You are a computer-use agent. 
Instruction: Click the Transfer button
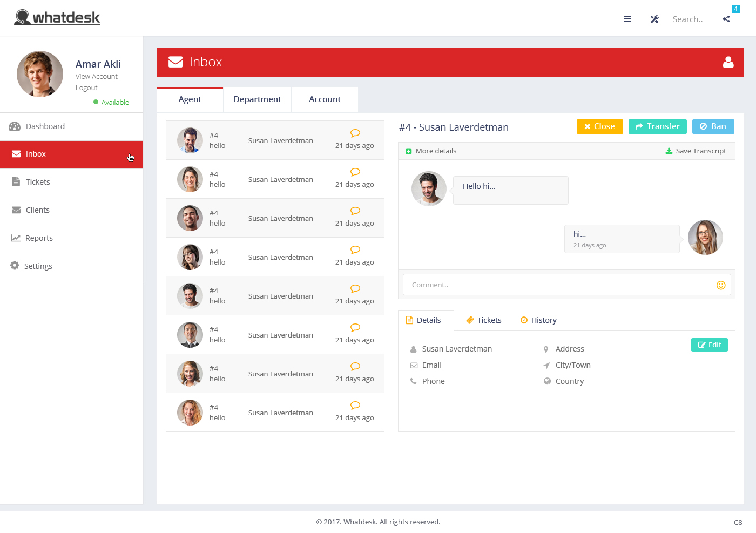657,126
